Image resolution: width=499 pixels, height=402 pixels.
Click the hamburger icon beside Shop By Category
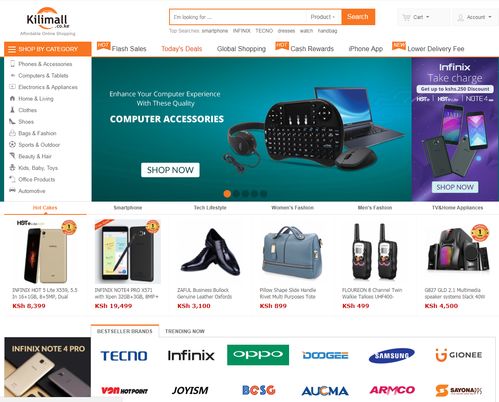coord(12,49)
